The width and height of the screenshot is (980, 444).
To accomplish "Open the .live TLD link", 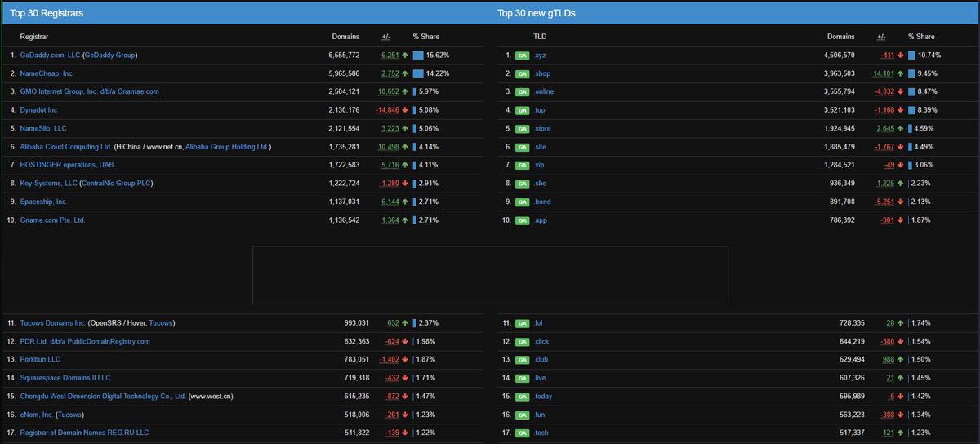I will click(541, 378).
